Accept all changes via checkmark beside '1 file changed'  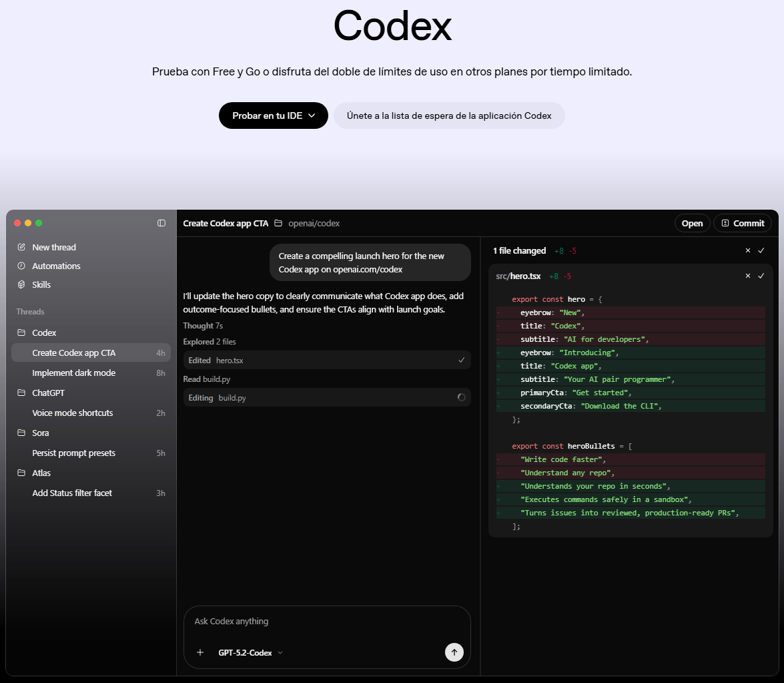pos(761,250)
